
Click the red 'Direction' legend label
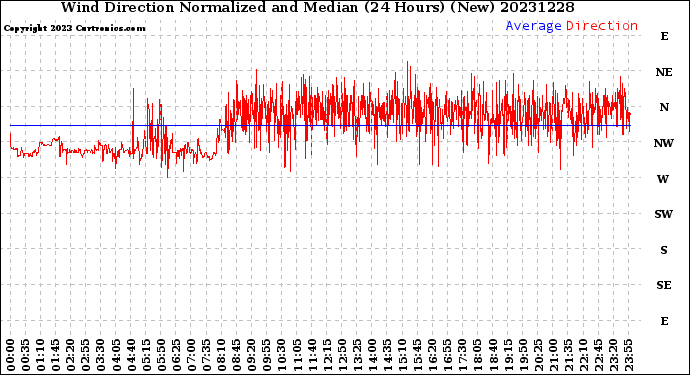(x=602, y=26)
